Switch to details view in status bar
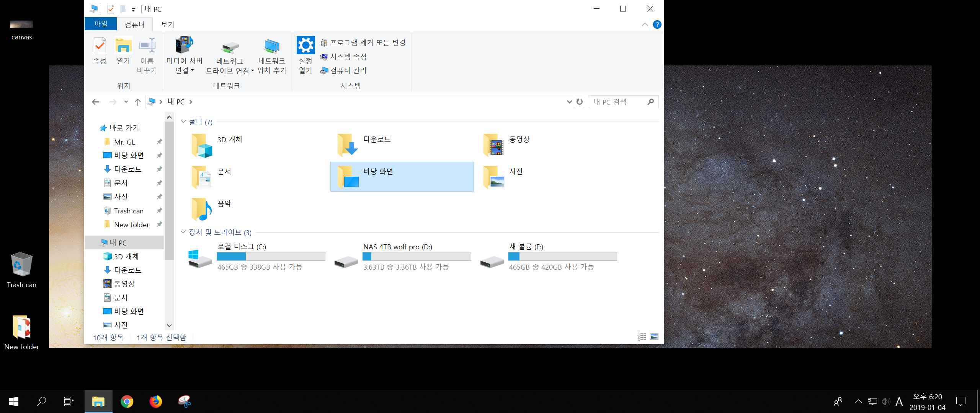The image size is (980, 413). coord(642,337)
